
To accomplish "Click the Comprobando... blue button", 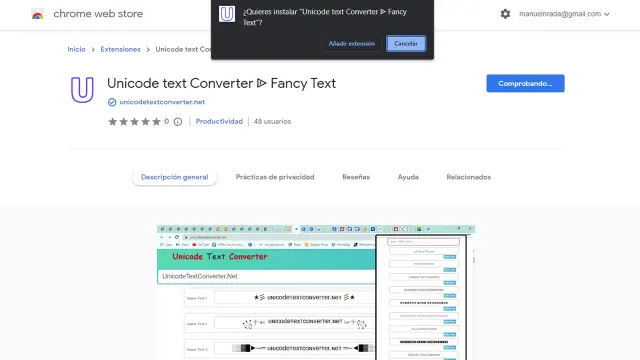I will coord(525,83).
